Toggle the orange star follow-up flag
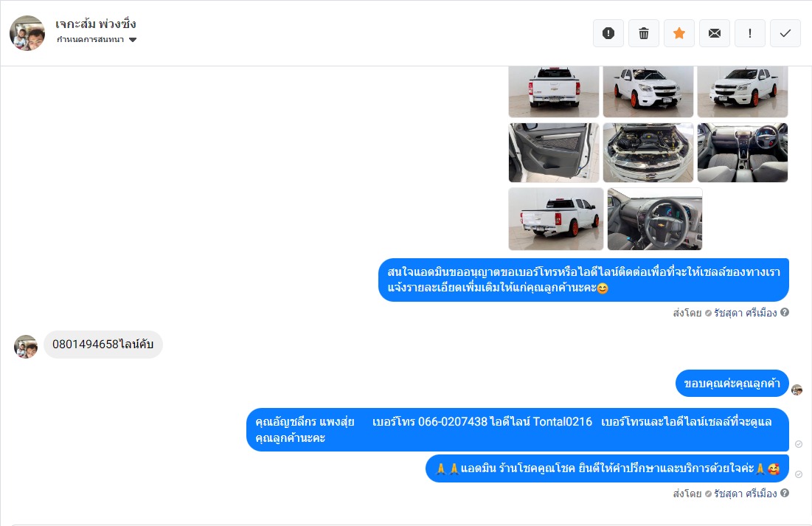 coord(679,33)
